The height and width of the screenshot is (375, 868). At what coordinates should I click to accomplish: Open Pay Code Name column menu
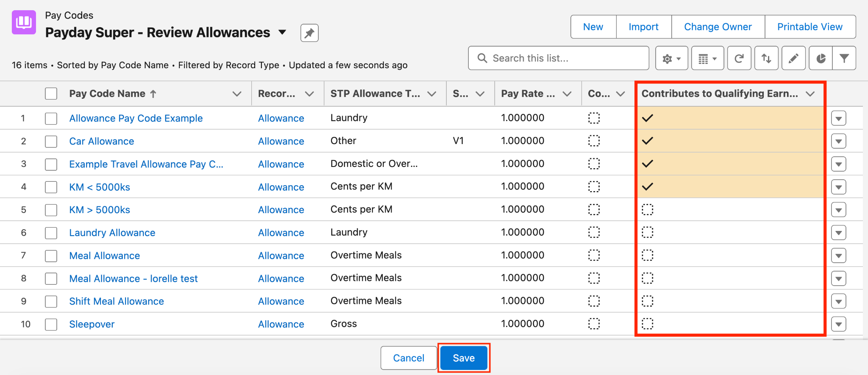tap(237, 94)
